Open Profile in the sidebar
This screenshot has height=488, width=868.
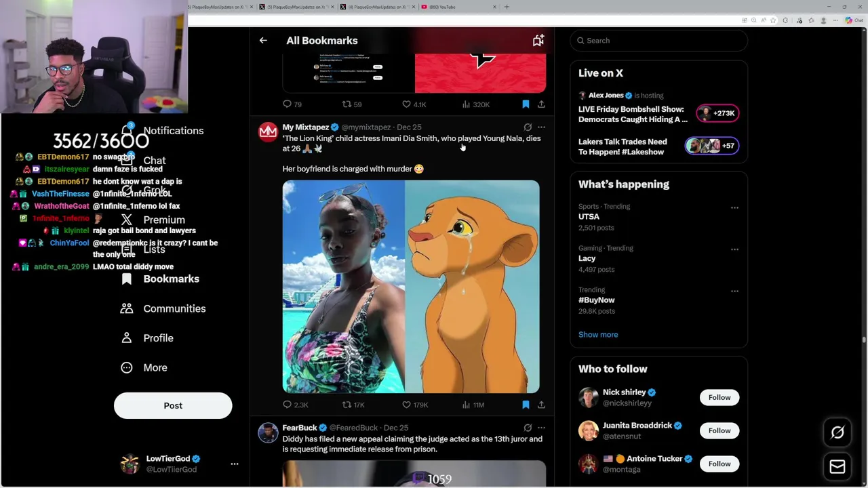coord(146,338)
